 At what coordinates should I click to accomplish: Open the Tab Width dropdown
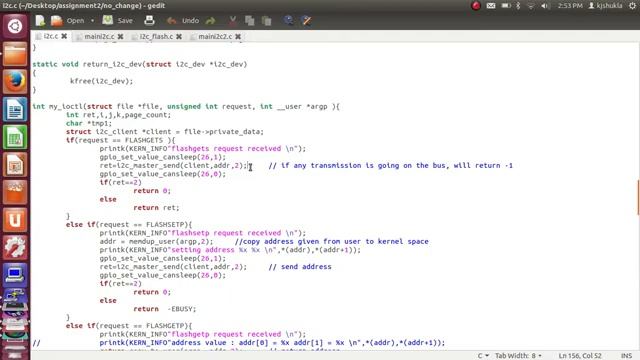tap(518, 356)
